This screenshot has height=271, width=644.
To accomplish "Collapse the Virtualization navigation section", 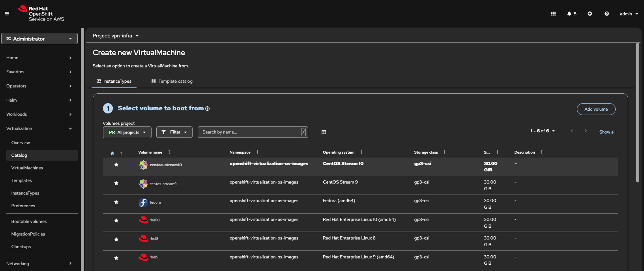I will pyautogui.click(x=39, y=128).
